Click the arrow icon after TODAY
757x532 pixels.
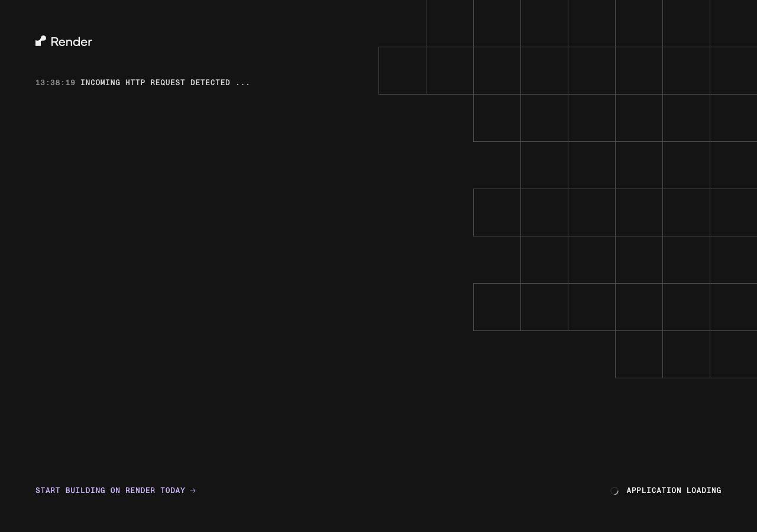193,491
